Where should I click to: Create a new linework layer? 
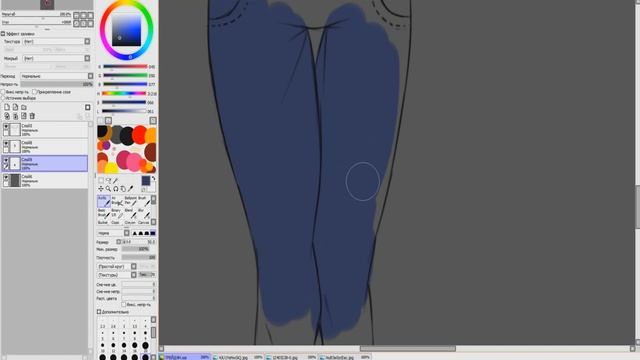pyautogui.click(x=16, y=107)
